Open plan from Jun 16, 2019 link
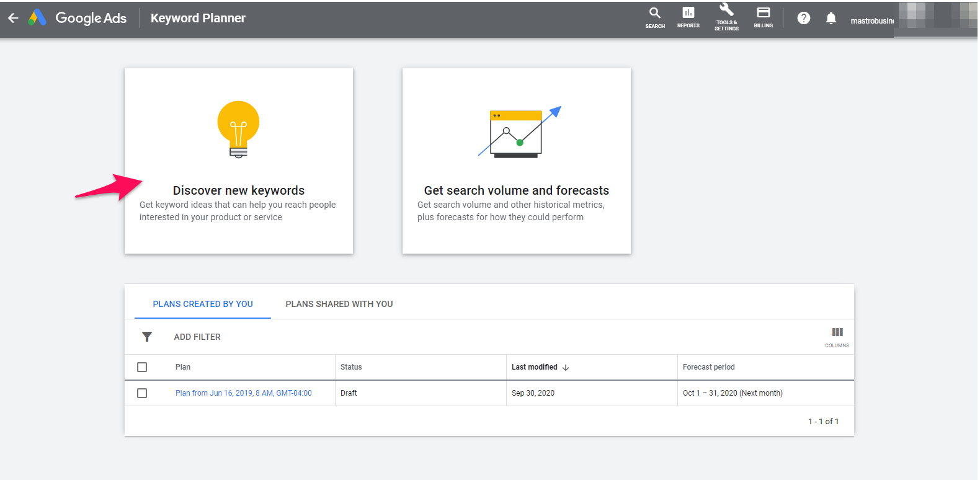The width and height of the screenshot is (980, 480). (243, 393)
